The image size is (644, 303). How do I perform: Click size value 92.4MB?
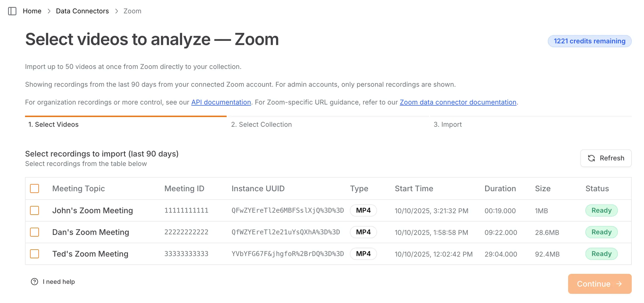point(547,254)
